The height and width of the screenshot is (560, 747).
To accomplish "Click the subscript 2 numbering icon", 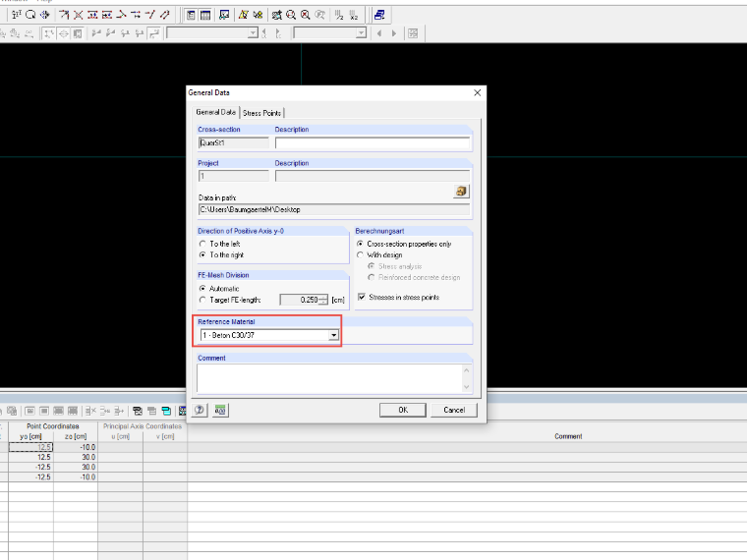I will tap(339, 15).
